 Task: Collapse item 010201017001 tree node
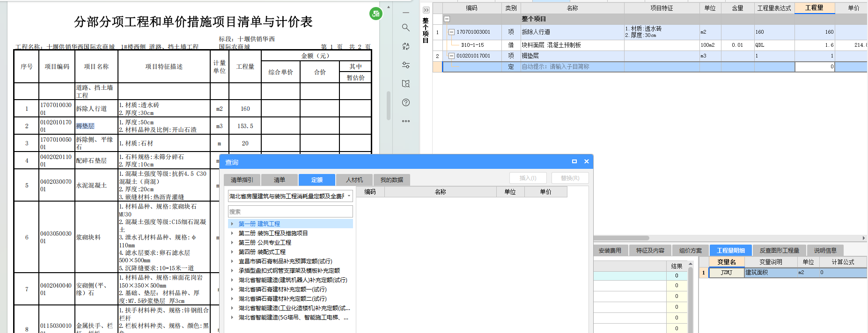point(451,56)
